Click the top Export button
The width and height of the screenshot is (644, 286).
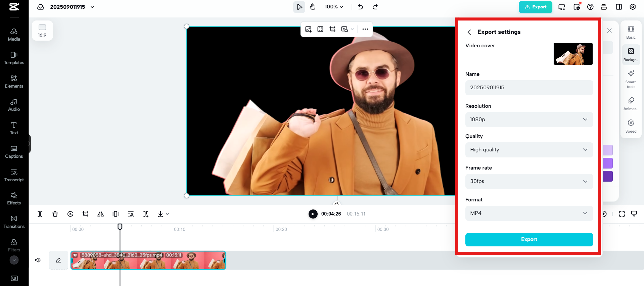[x=536, y=7]
